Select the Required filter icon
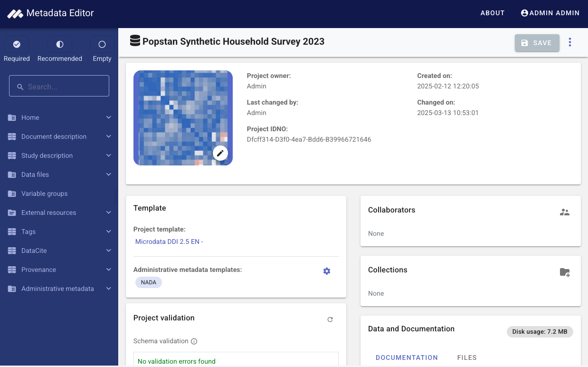The height and width of the screenshot is (367, 588). pyautogui.click(x=17, y=44)
